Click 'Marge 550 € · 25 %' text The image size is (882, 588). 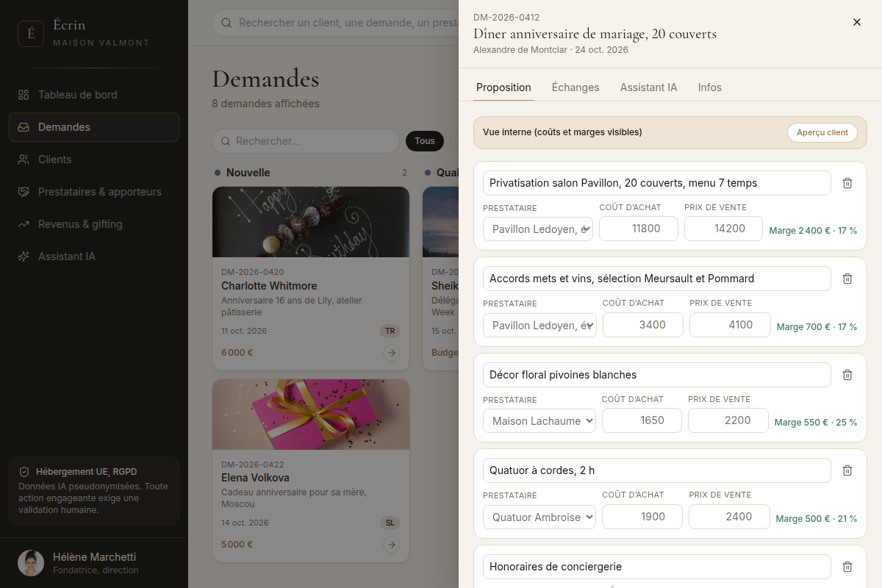pyautogui.click(x=816, y=423)
